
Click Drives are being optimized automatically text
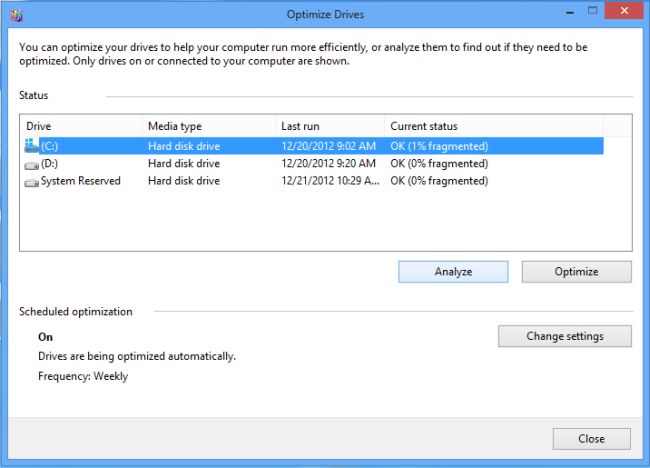click(x=137, y=356)
